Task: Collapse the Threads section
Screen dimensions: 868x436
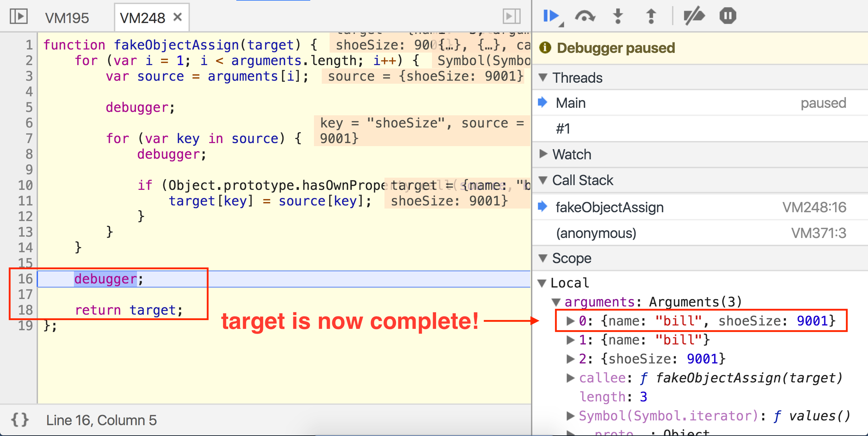Action: 543,77
